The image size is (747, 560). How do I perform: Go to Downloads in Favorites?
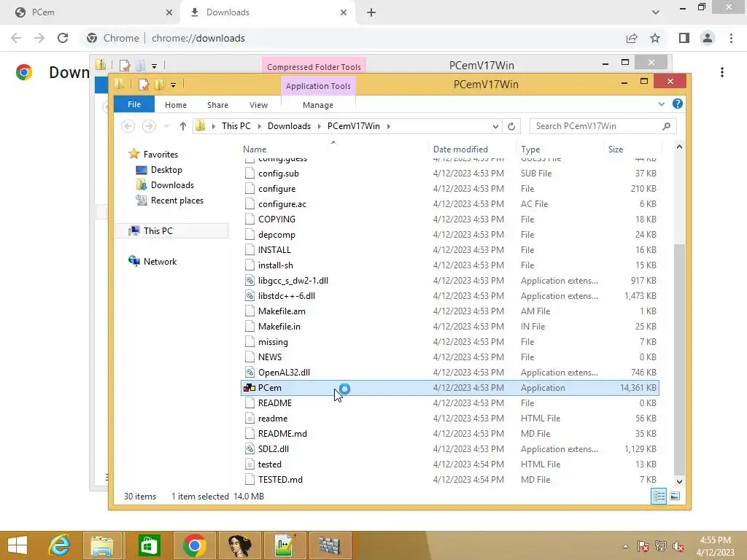[172, 184]
